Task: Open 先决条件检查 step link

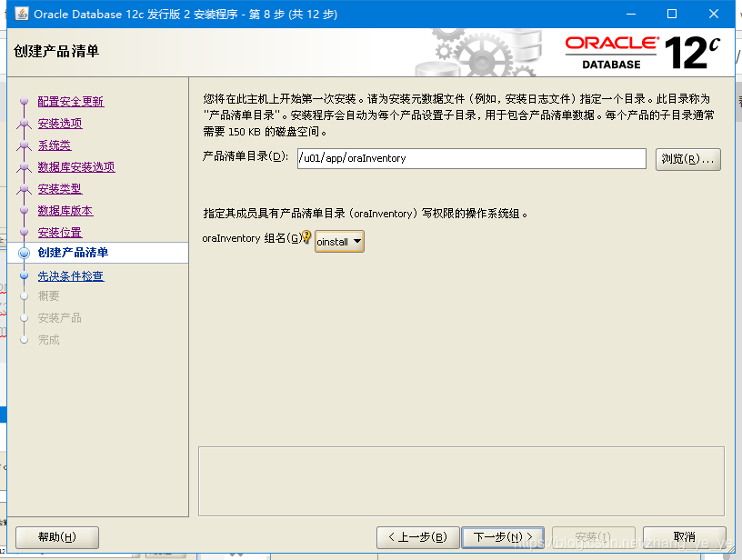Action: pos(71,275)
